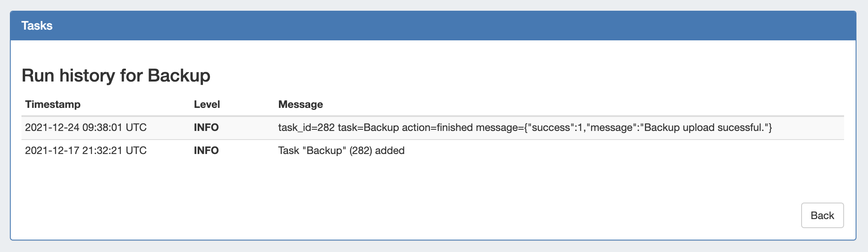Image resolution: width=868 pixels, height=252 pixels.
Task: Click the Message column header
Action: [300, 104]
